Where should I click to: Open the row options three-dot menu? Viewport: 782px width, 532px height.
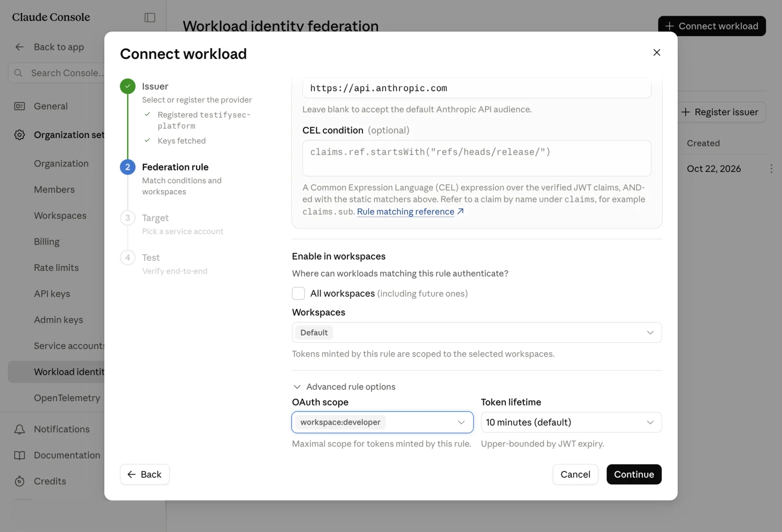coord(771,169)
